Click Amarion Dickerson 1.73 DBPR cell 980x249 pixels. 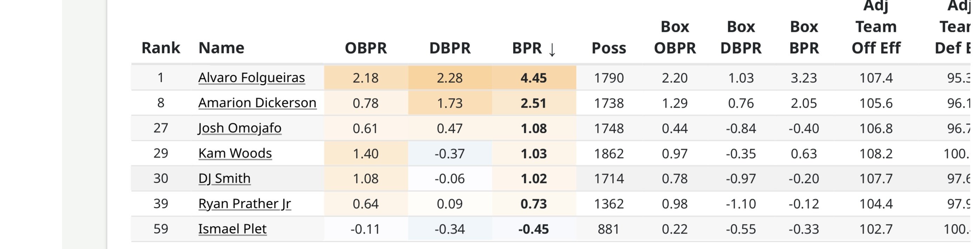point(450,103)
